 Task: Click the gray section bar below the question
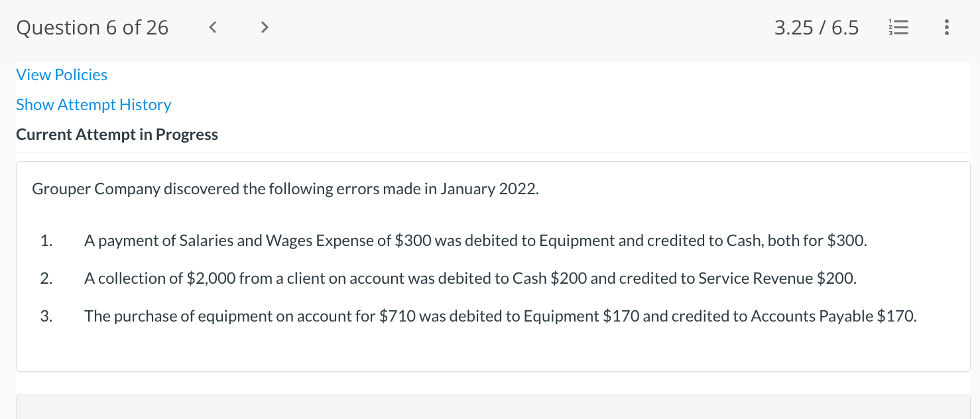point(490,407)
